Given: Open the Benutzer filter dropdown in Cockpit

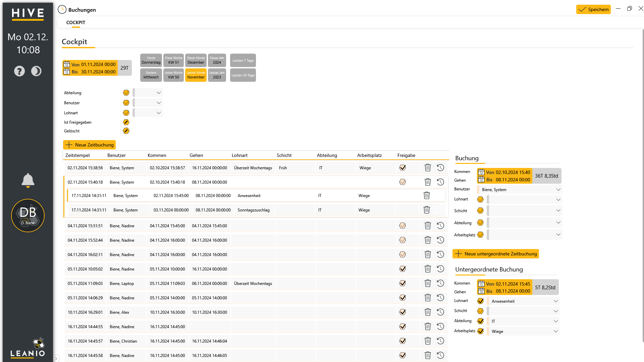Looking at the screenshot, I should tap(148, 103).
